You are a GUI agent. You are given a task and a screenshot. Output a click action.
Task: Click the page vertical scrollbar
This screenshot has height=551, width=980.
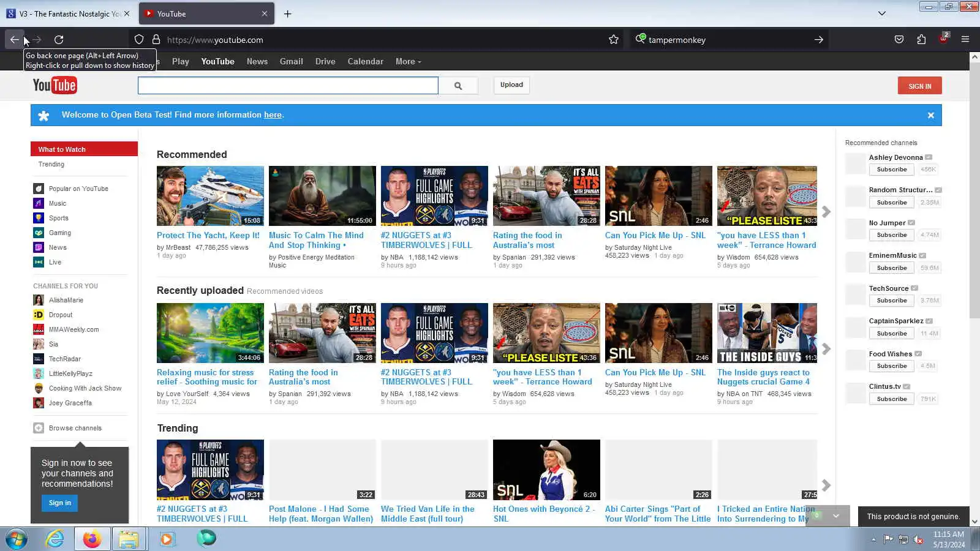point(974,190)
